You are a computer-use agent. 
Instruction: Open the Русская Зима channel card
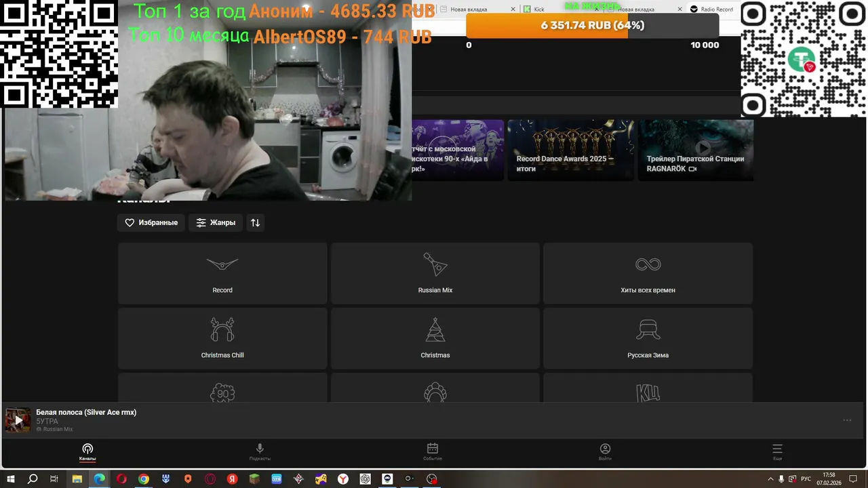click(x=648, y=338)
